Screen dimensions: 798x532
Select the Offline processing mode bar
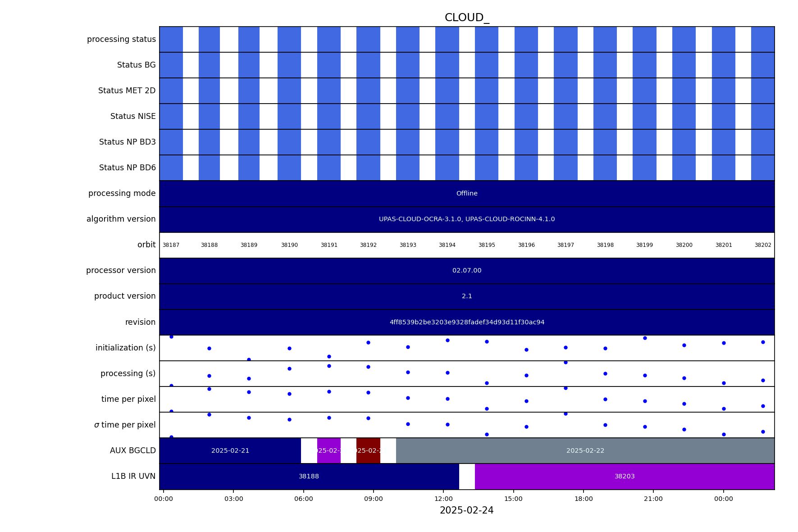click(466, 194)
